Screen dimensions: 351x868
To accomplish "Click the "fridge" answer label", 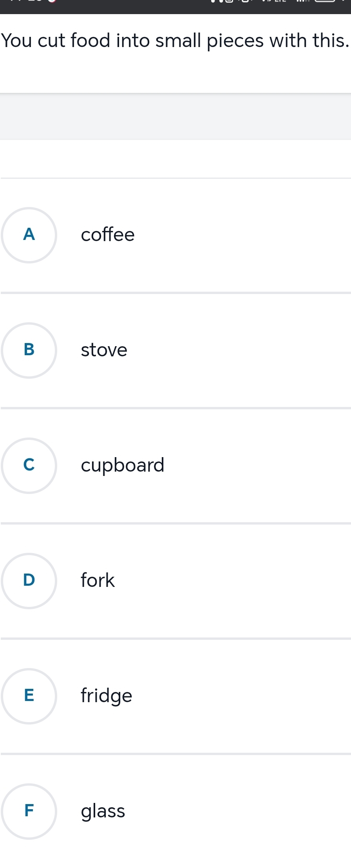I will (106, 696).
